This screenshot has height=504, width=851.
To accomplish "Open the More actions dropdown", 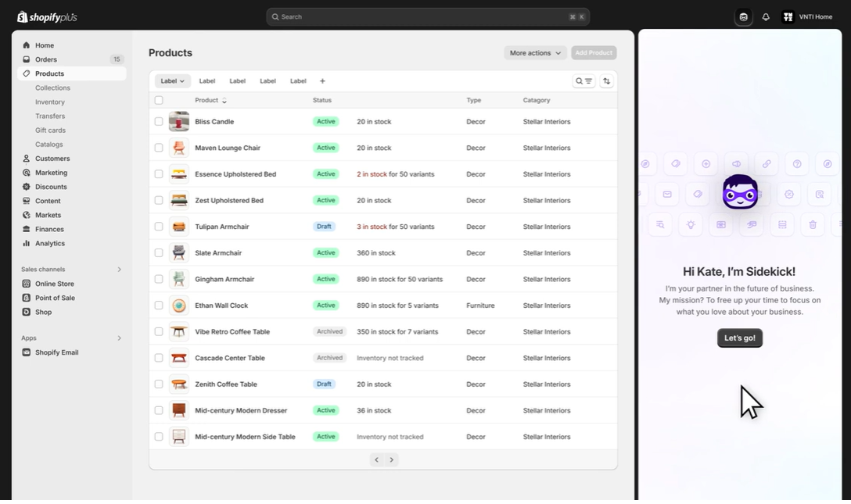I will coord(535,53).
